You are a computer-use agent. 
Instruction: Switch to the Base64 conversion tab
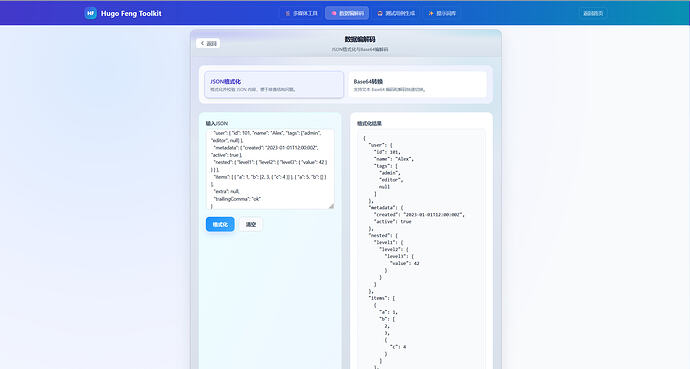[418, 84]
